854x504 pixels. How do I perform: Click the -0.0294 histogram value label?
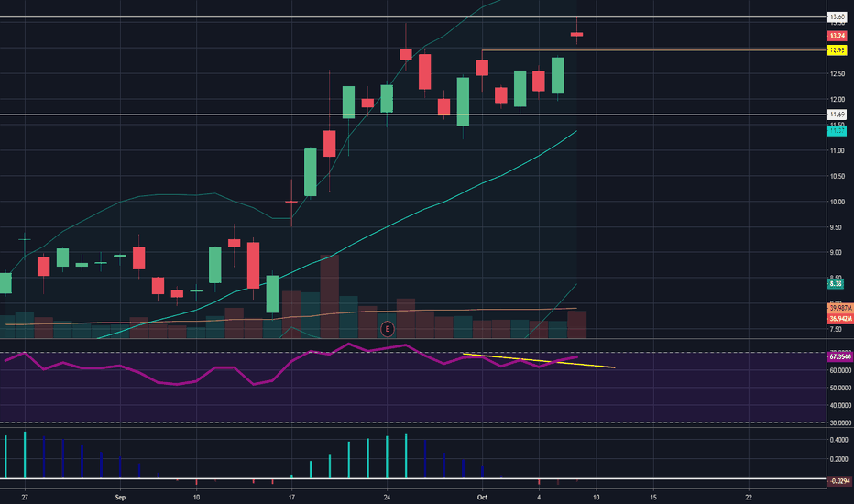[x=838, y=480]
